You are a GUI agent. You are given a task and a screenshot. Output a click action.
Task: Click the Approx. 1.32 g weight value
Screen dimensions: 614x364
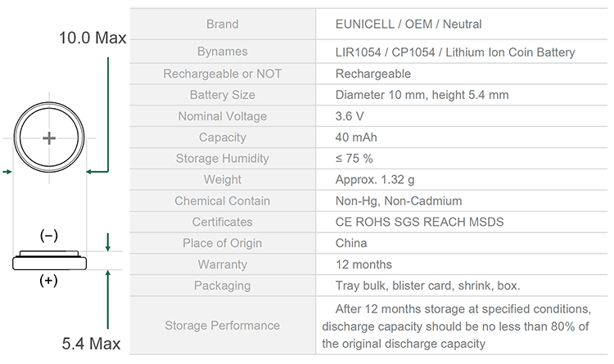(x=375, y=180)
